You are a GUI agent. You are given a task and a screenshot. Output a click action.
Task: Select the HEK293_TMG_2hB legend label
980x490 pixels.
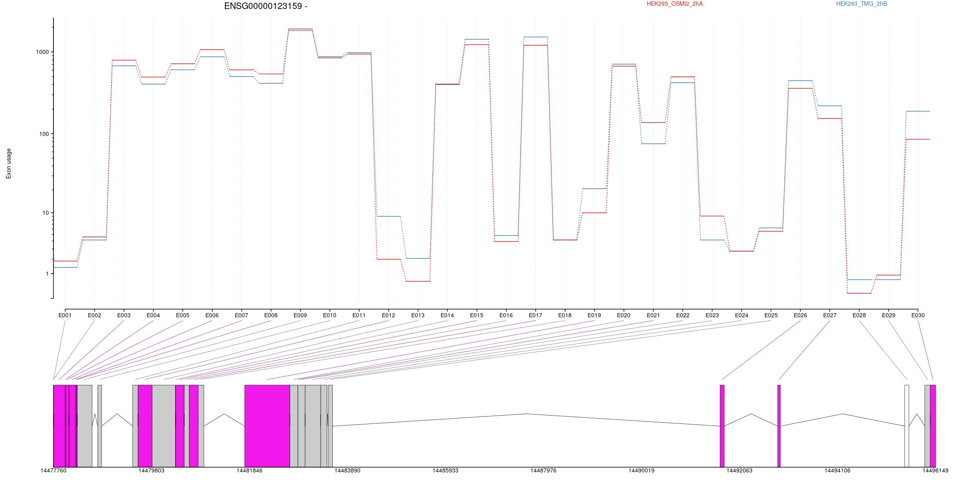[862, 4]
